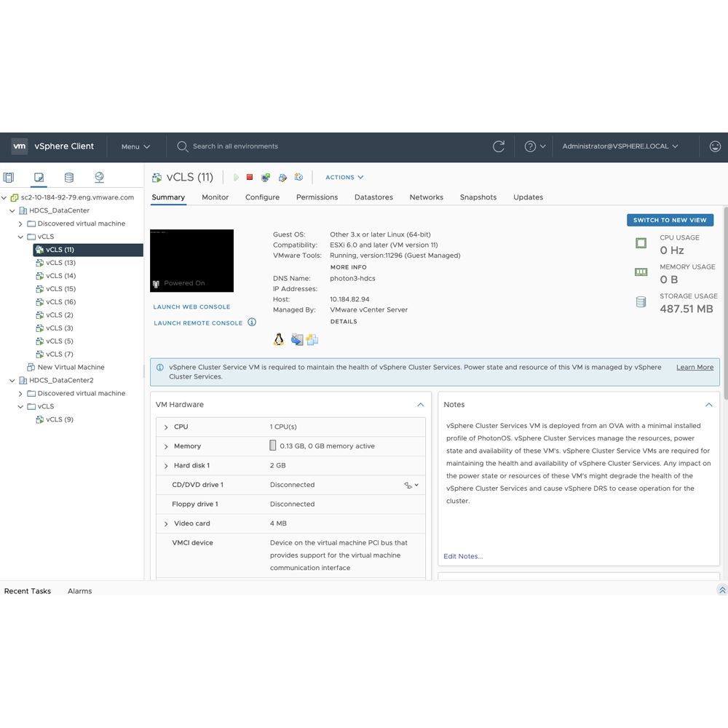This screenshot has width=728, height=728.
Task: Power on the vCLS (11) virtual machine
Action: [x=236, y=177]
